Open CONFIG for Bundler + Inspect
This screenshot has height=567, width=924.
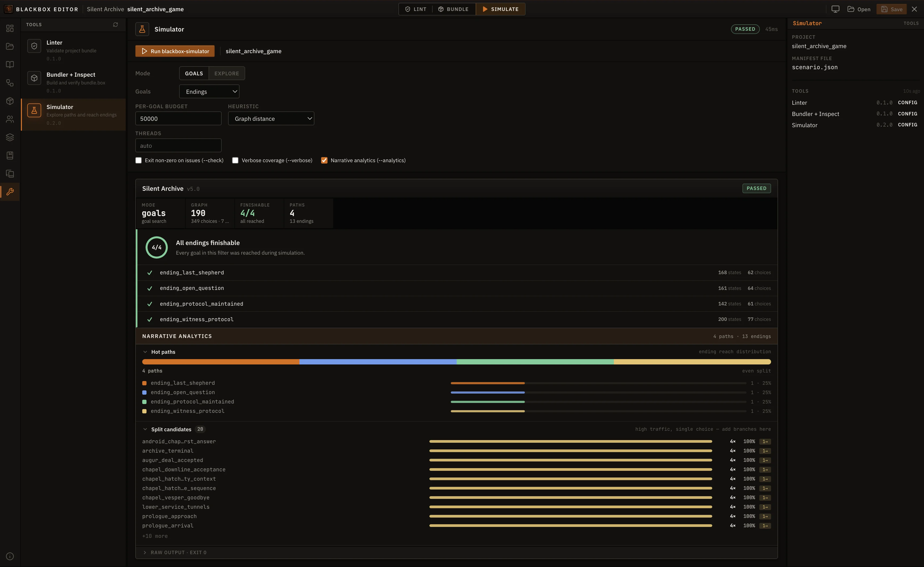907,114
